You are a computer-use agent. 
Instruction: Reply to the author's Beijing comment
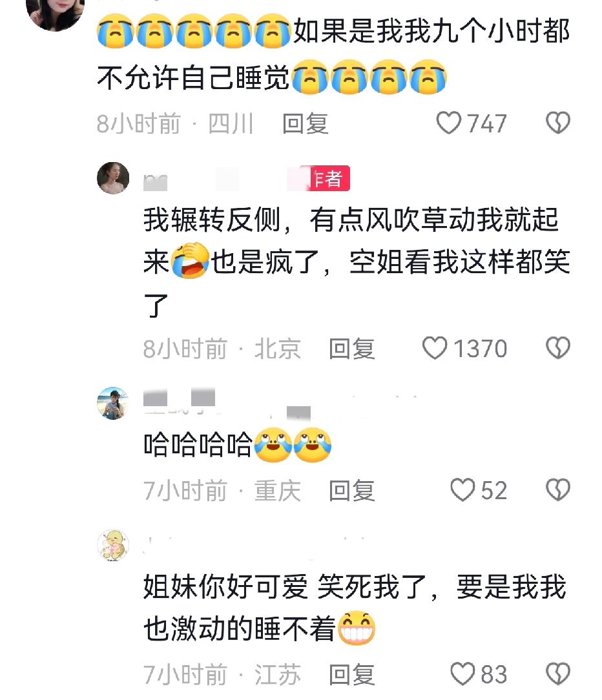352,349
